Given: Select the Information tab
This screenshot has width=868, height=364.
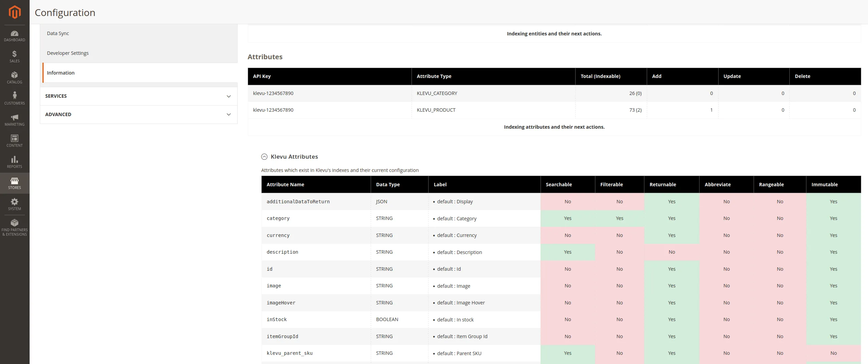Looking at the screenshot, I should pyautogui.click(x=140, y=73).
